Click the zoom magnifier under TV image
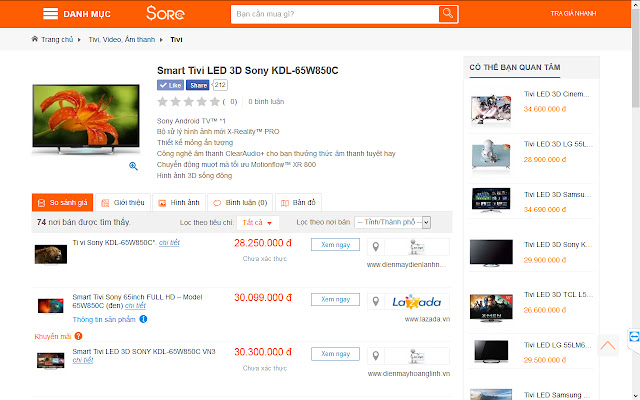The image size is (640, 400). [x=133, y=166]
